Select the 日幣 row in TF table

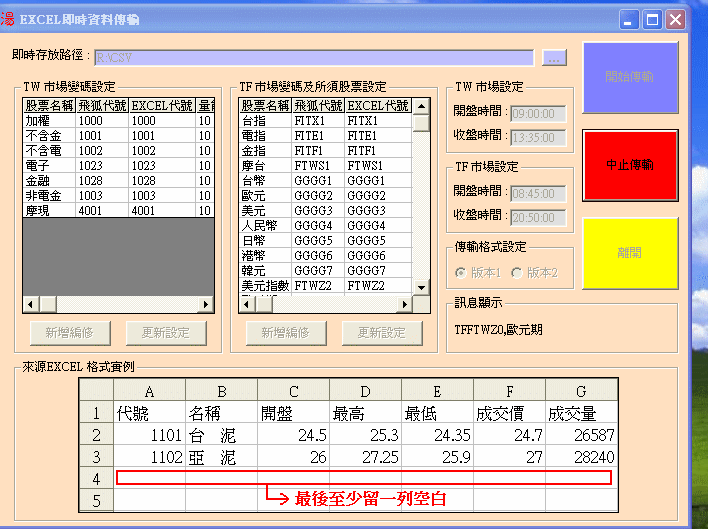click(x=326, y=240)
